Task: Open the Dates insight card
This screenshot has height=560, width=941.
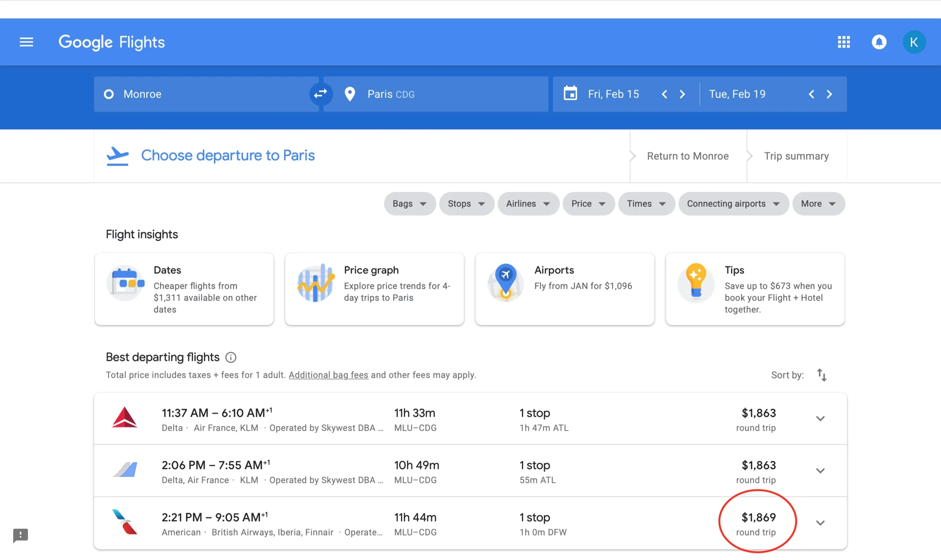Action: click(x=184, y=289)
